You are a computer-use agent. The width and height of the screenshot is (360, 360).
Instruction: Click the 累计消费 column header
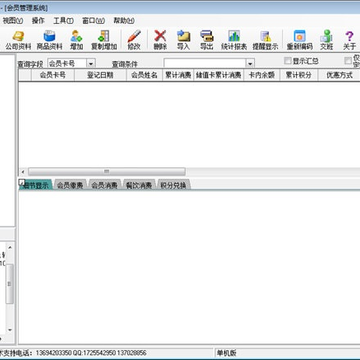178,75
